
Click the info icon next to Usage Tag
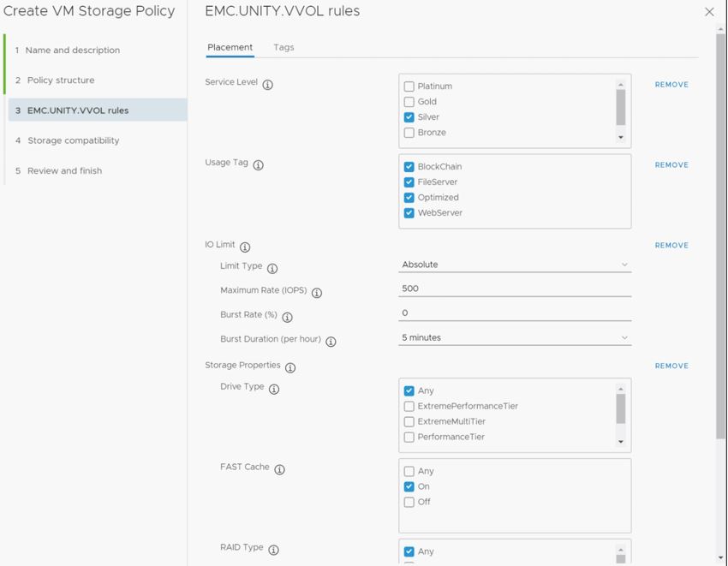pyautogui.click(x=259, y=165)
